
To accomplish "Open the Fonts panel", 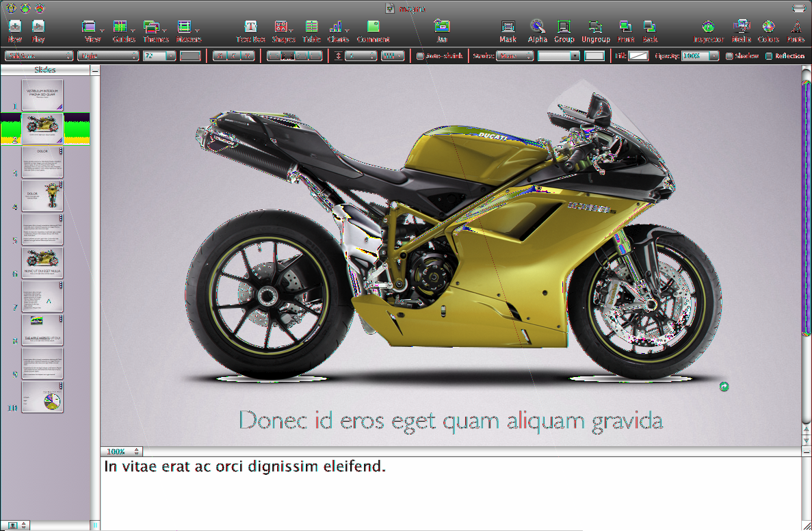I will coord(796,31).
